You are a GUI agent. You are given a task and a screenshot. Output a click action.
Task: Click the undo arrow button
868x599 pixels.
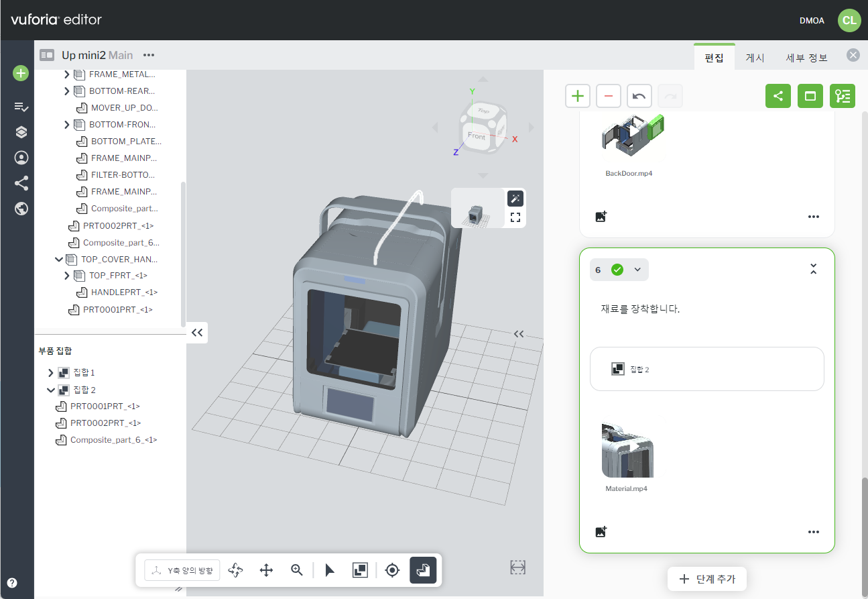coord(639,96)
